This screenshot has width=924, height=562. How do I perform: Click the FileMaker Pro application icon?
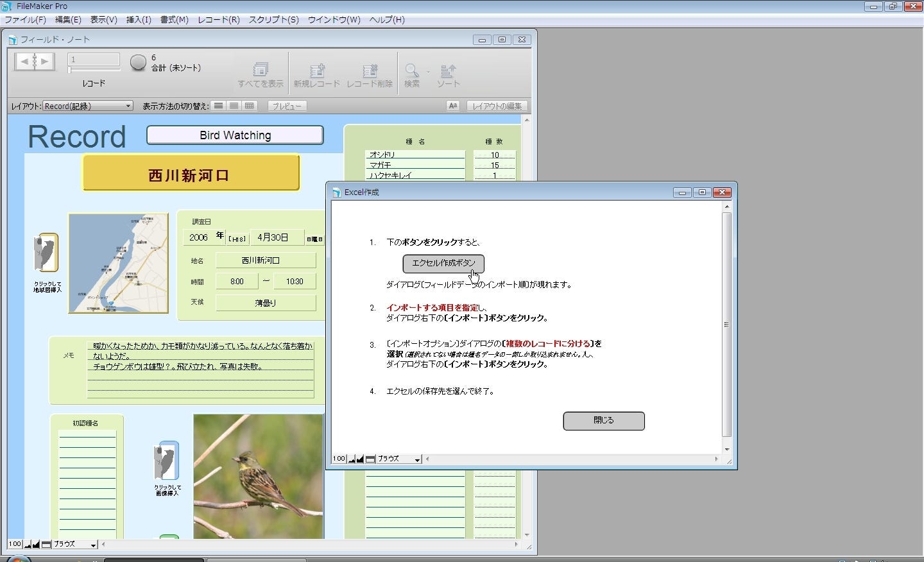tap(7, 6)
